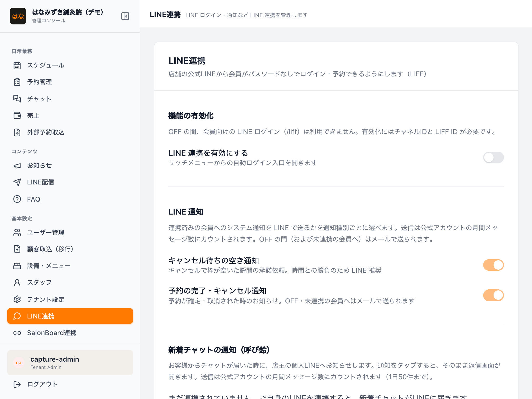Open テナント設定 page
Viewport: 532px width, 399px height.
(x=70, y=299)
